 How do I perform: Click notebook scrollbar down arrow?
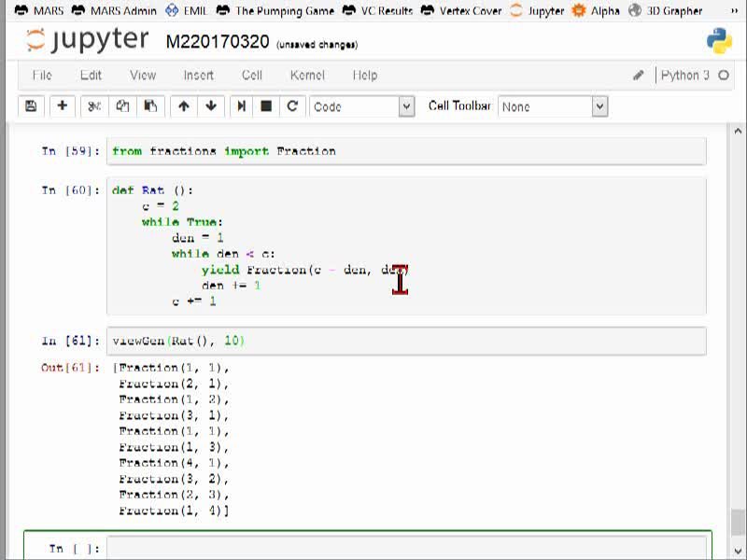click(738, 551)
